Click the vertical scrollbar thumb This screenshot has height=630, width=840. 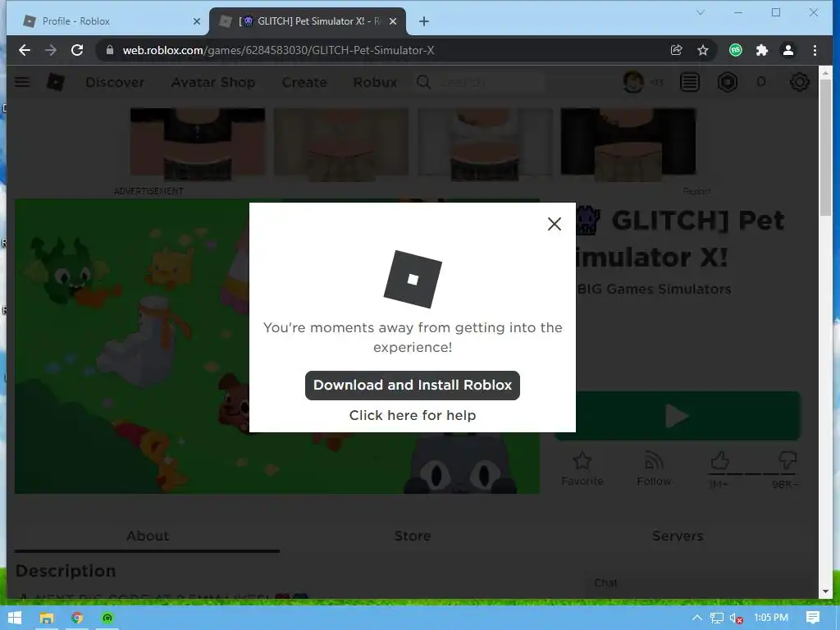825,148
